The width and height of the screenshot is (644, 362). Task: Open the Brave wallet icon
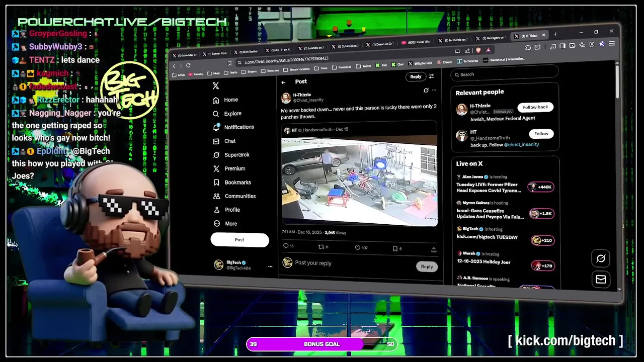[x=572, y=45]
